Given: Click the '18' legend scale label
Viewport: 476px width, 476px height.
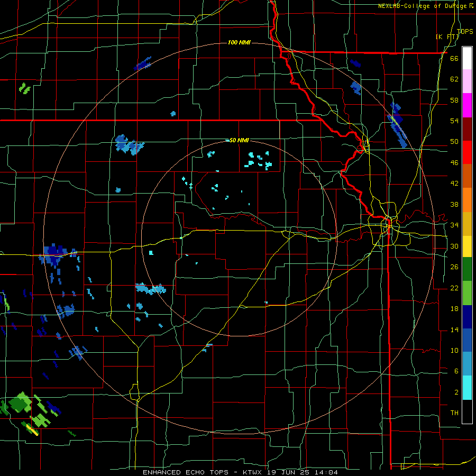Looking at the screenshot, I should tap(454, 309).
